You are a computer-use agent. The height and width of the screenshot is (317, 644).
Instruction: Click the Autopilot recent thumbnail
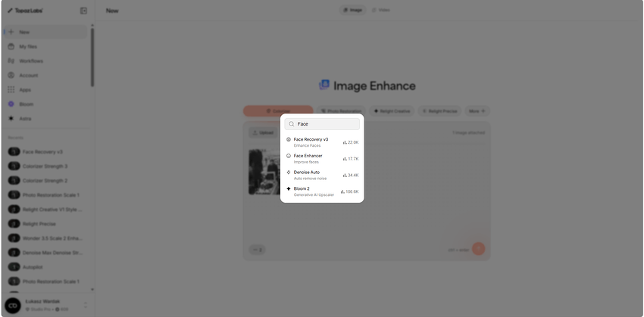pos(14,267)
